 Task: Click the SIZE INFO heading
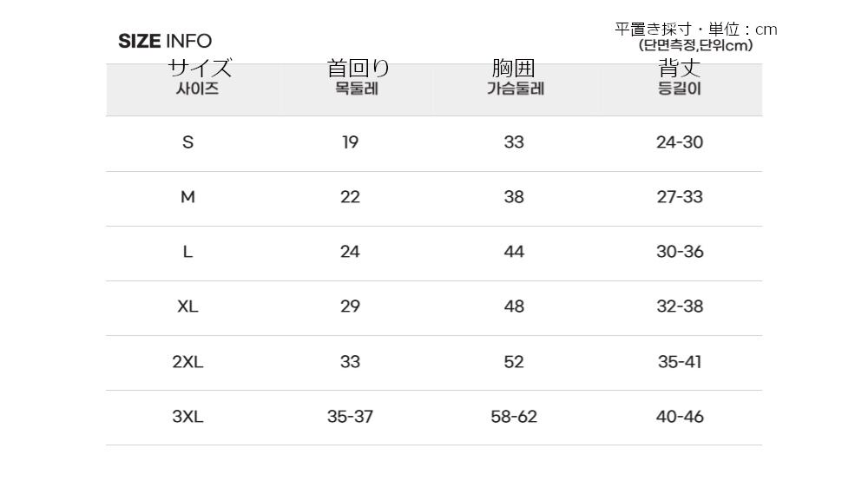tap(165, 41)
